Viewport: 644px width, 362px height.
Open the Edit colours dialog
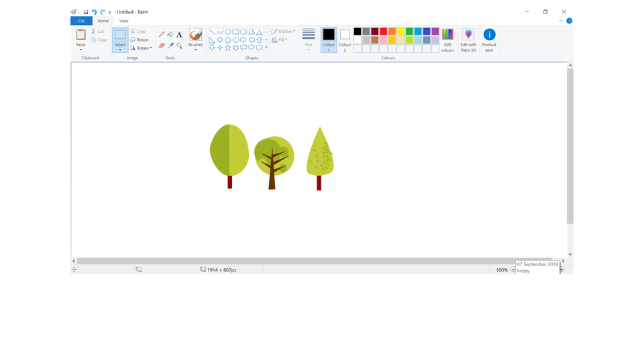point(447,40)
